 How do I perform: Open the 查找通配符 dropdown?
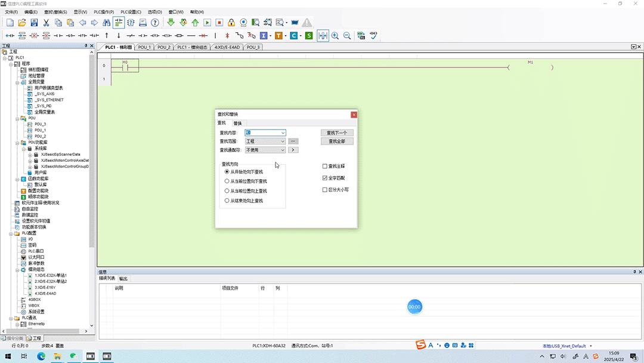(265, 150)
